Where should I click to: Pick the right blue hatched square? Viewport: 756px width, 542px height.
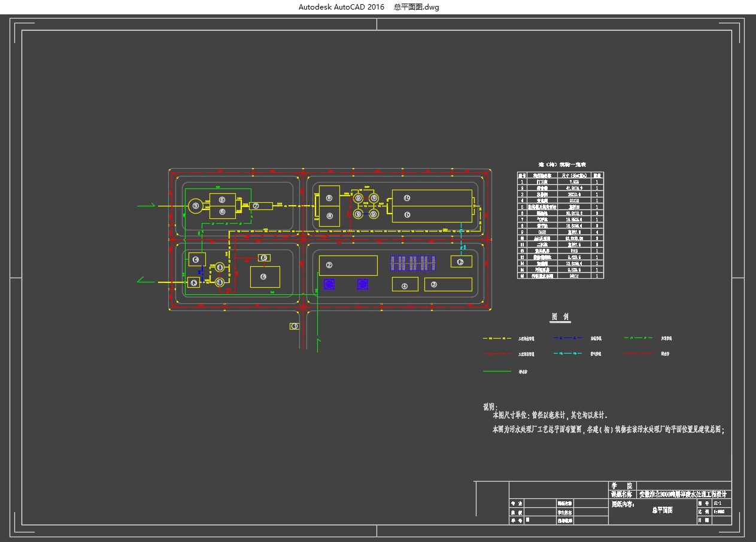[363, 284]
